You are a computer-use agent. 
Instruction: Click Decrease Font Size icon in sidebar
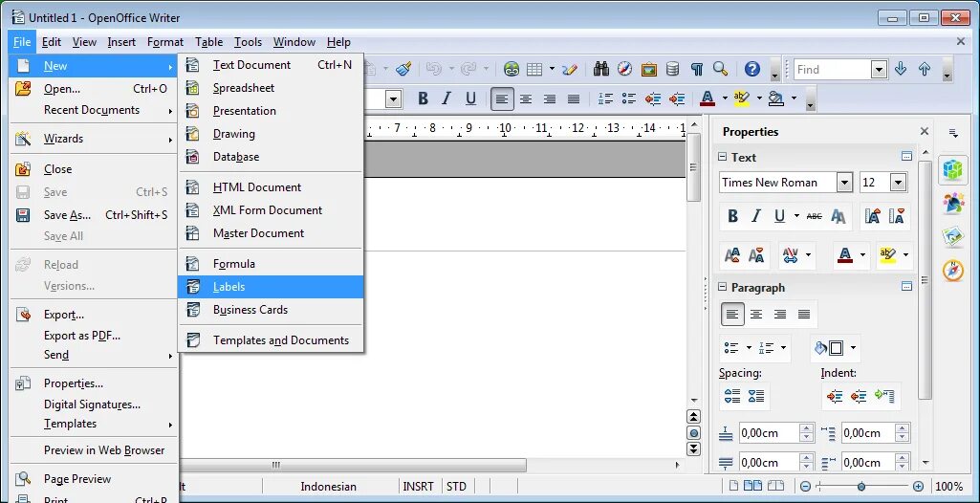896,216
